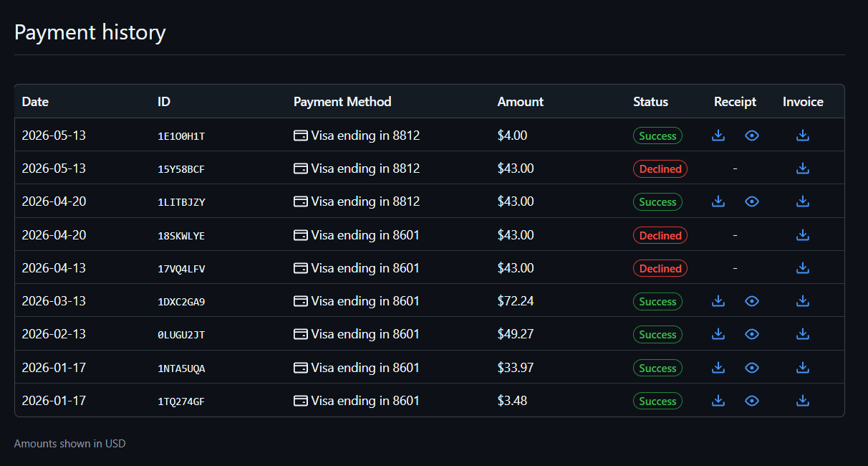The image size is (868, 466).
Task: Download invoice for payment 0LUGU2JT
Action: pyautogui.click(x=803, y=334)
